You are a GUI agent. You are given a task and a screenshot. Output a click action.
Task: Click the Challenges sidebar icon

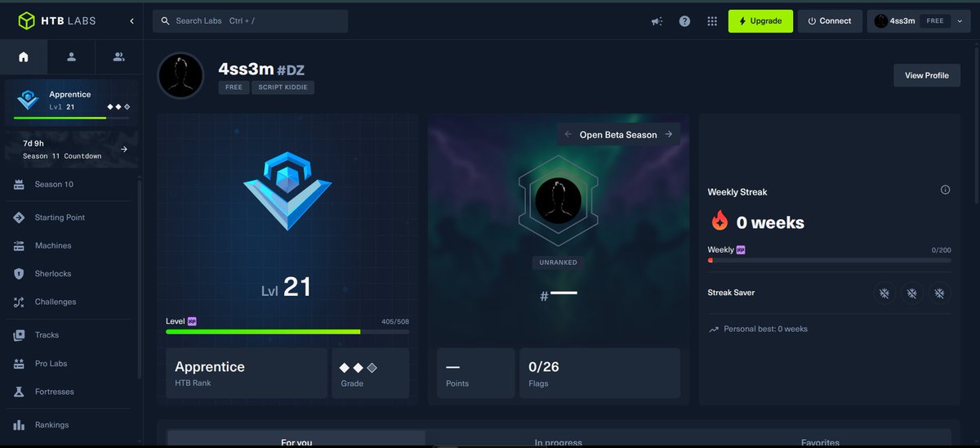point(19,302)
